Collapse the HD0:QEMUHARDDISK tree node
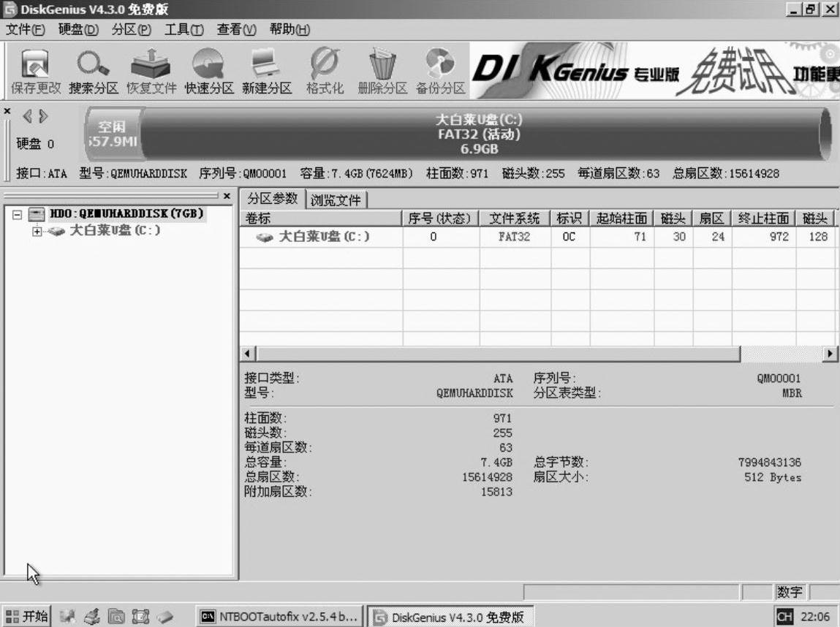Screen dimensions: 840x627 18,214
